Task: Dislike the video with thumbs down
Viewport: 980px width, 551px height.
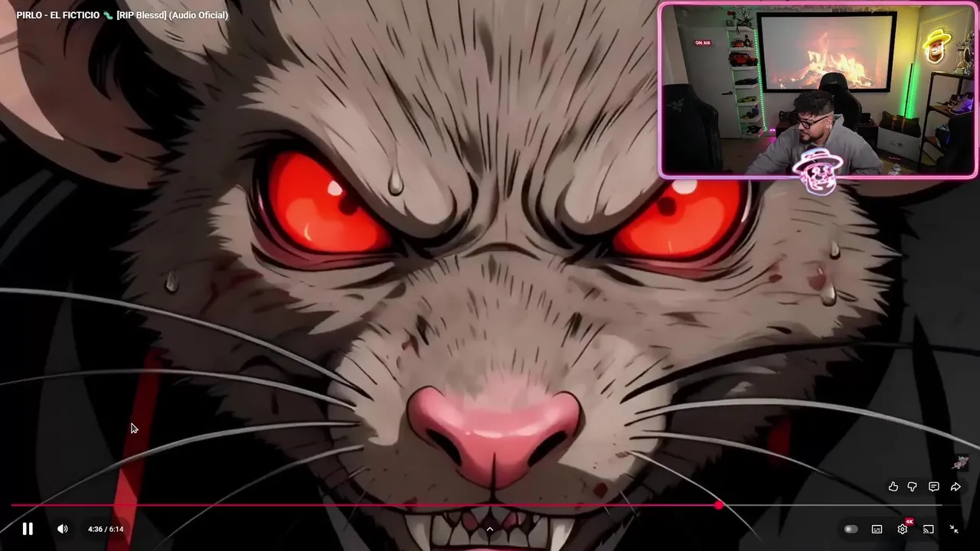Action: coord(913,487)
